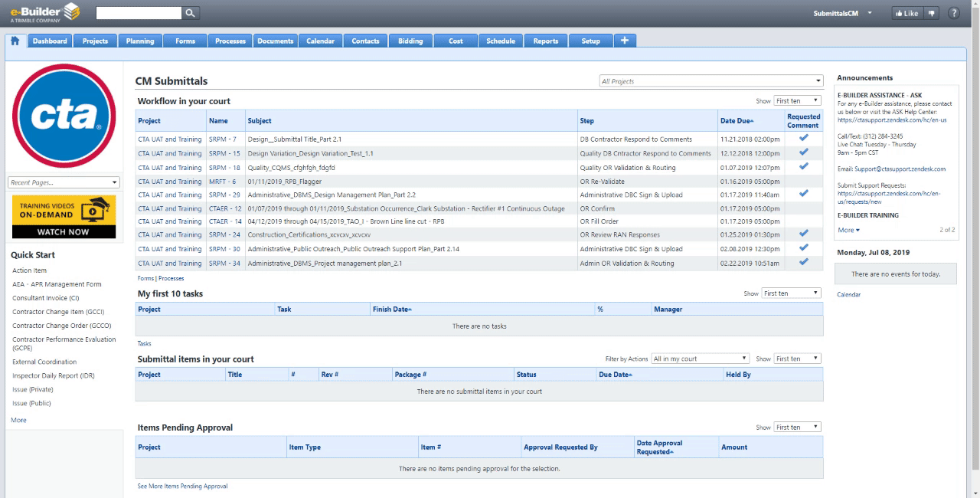Click See More Items Pending Approval link
This screenshot has height=498, width=980.
pyautogui.click(x=182, y=486)
